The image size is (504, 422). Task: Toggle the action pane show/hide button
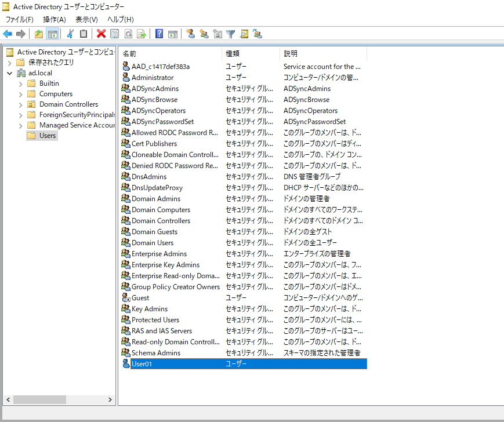(x=173, y=34)
